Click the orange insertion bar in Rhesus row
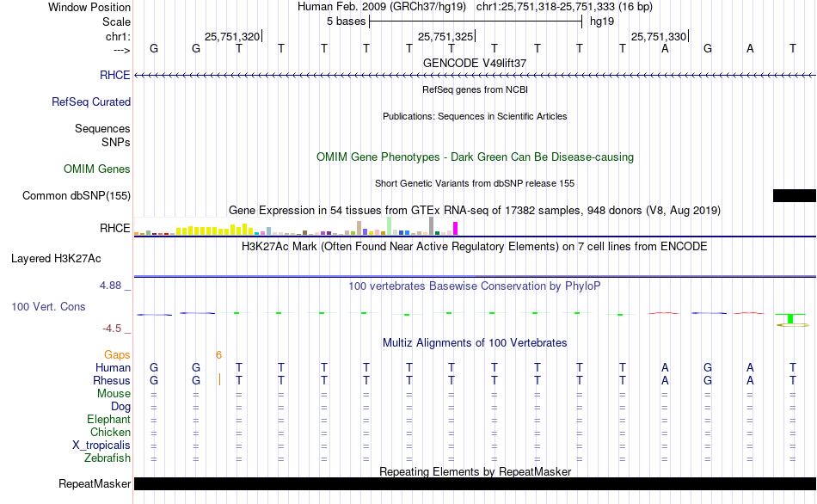817x504 pixels. coord(220,379)
